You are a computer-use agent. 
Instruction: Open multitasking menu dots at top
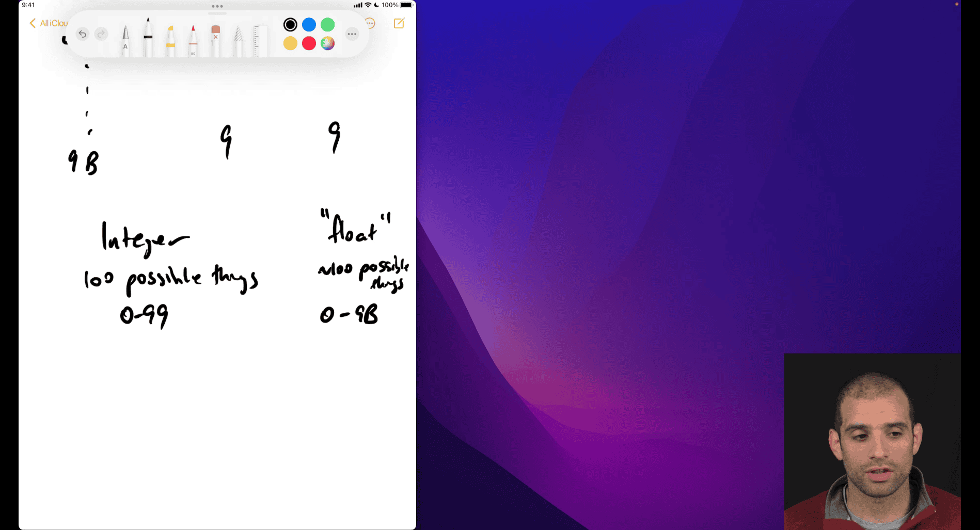coord(217,6)
